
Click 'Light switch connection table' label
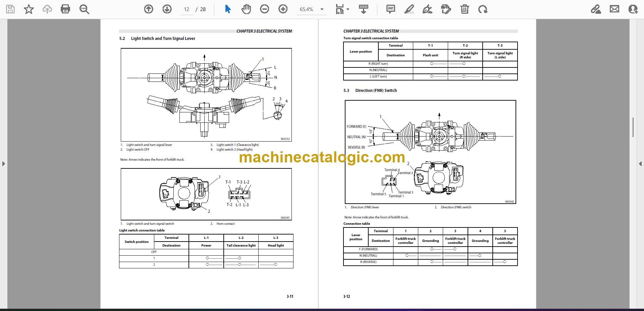tap(142, 230)
